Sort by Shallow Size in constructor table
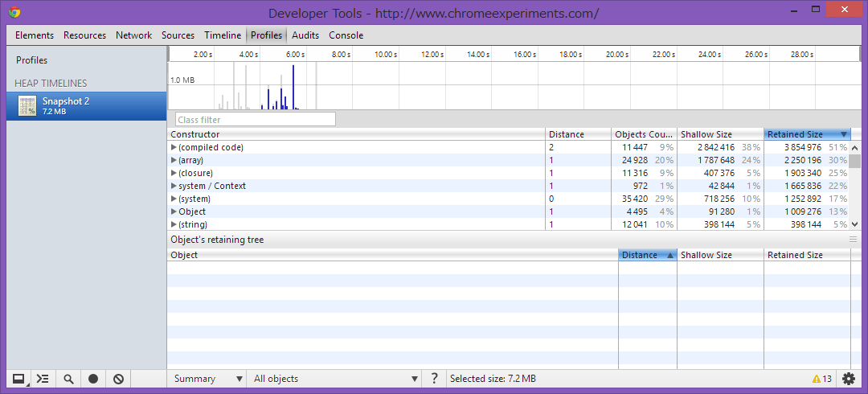 point(720,134)
